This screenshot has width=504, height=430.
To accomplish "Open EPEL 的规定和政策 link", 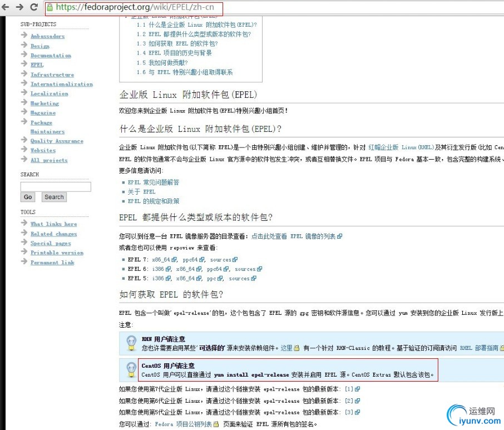I will [154, 201].
